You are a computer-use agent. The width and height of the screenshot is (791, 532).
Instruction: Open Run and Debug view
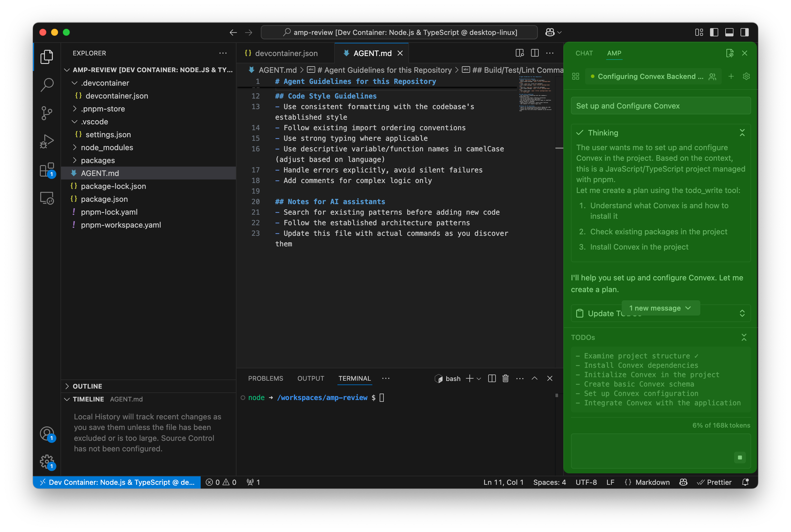click(47, 141)
